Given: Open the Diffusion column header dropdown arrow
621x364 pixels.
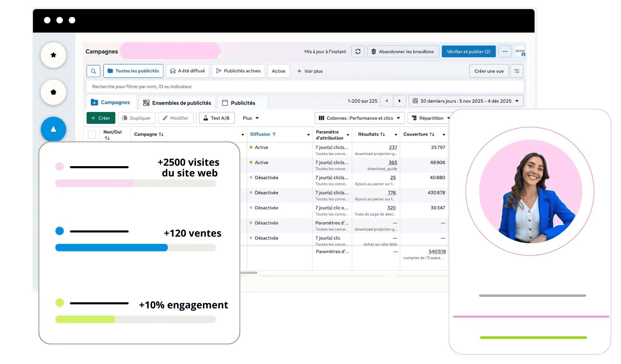Looking at the screenshot, I should pyautogui.click(x=308, y=135).
